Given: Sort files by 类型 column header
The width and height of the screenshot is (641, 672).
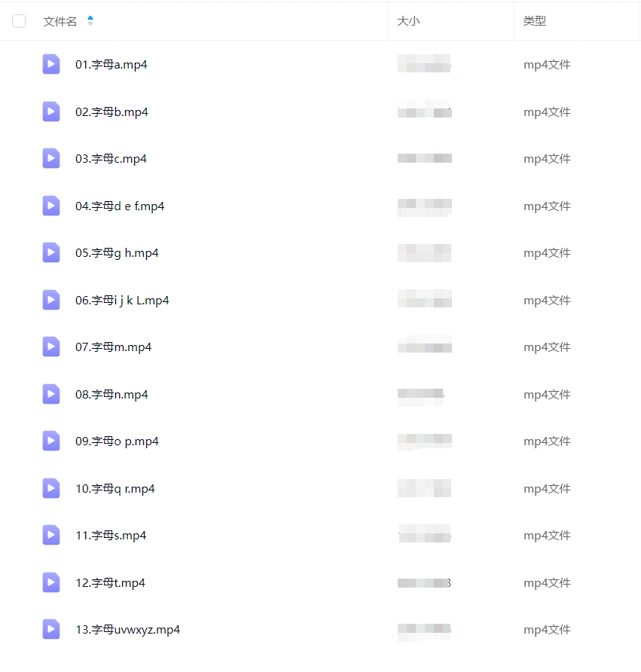Looking at the screenshot, I should (534, 21).
